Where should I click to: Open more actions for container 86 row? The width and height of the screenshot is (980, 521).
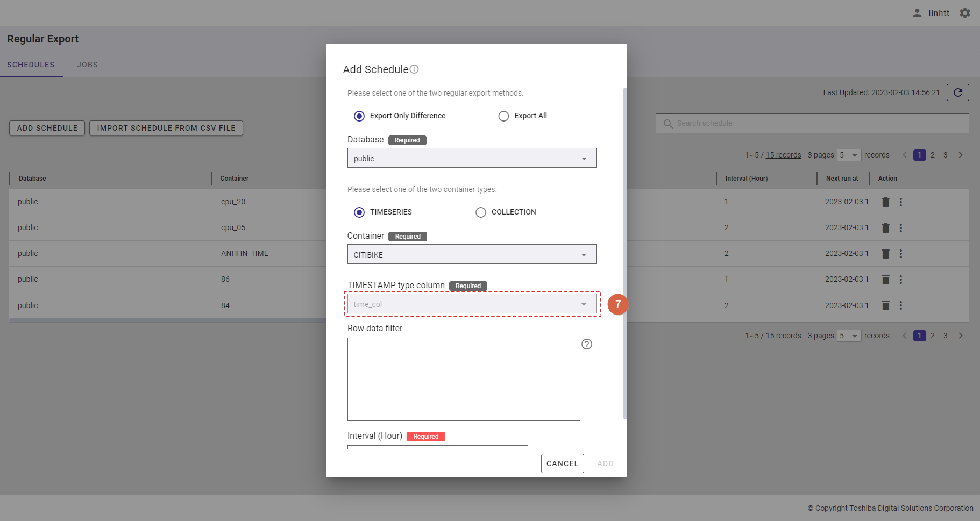[901, 280]
